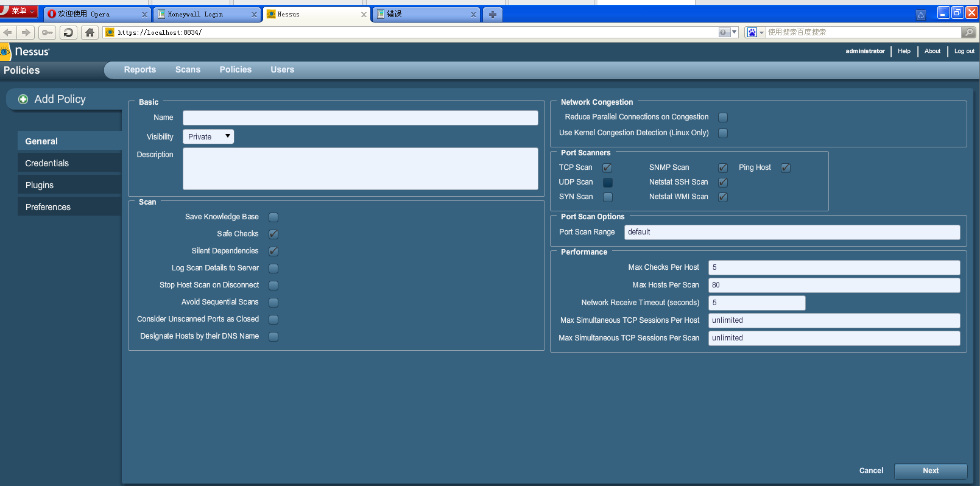Screen dimensions: 980x486
Task: Click the Log out link
Action: click(x=964, y=51)
